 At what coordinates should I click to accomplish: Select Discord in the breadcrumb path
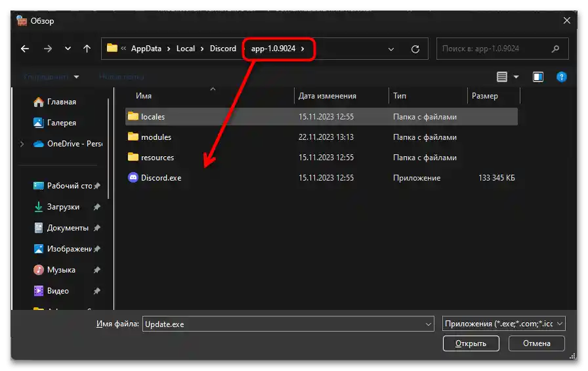(223, 49)
